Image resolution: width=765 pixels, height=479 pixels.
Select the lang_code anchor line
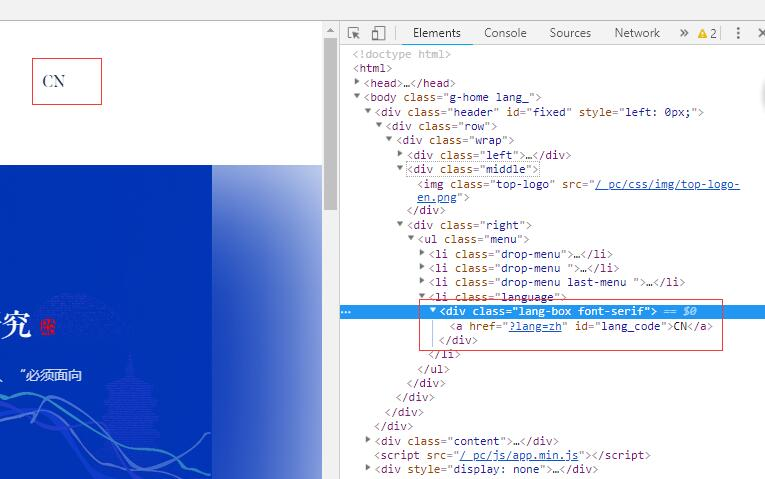click(581, 326)
